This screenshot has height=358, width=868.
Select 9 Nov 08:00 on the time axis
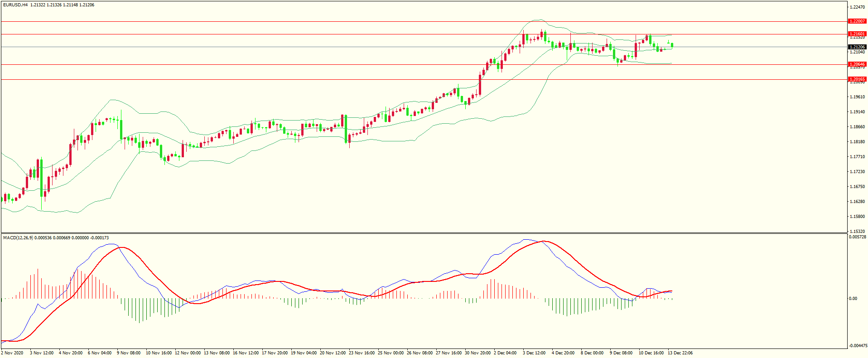[x=129, y=353]
